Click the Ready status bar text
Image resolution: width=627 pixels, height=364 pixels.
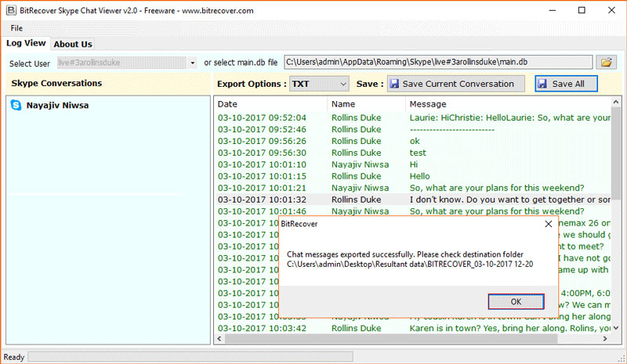tap(14, 357)
